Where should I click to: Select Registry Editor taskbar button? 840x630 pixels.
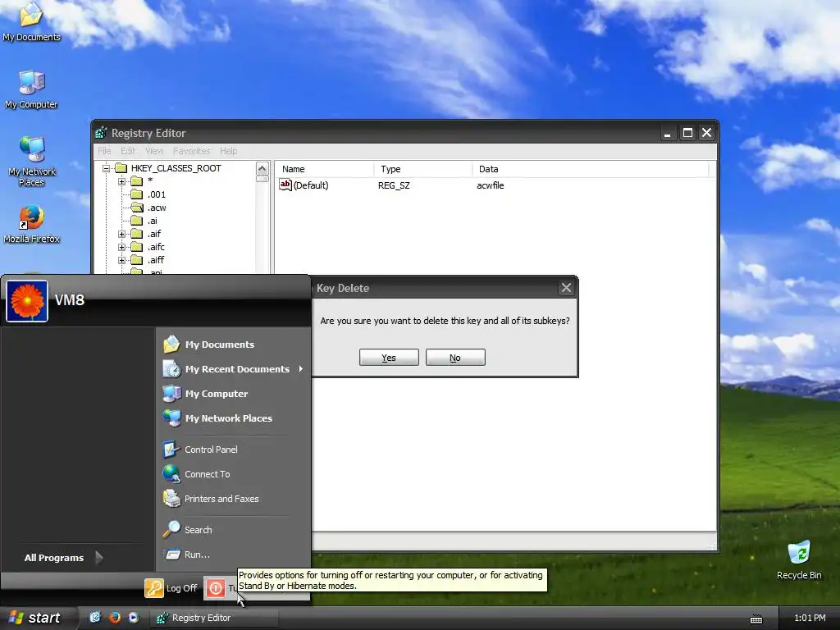[214, 618]
